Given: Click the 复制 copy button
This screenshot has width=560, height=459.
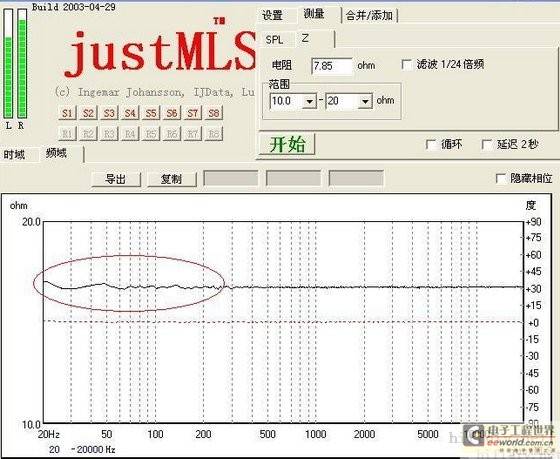Looking at the screenshot, I should pyautogui.click(x=172, y=179).
